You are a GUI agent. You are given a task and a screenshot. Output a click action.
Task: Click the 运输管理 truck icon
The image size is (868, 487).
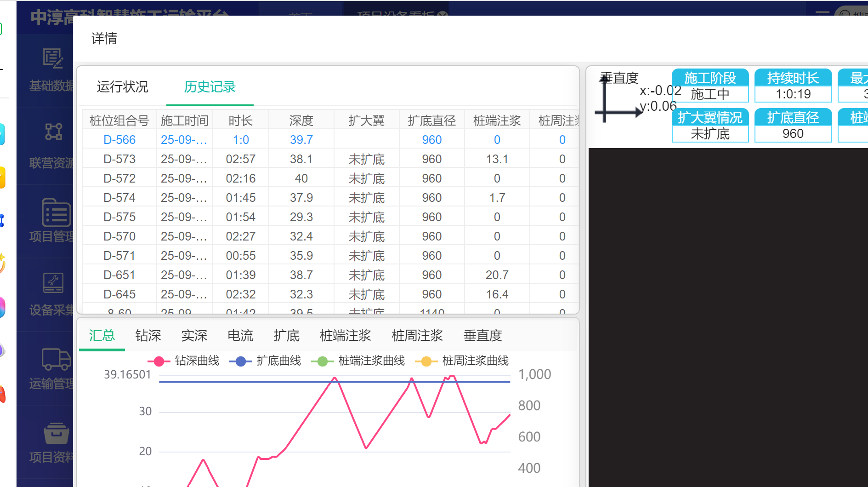(x=56, y=359)
